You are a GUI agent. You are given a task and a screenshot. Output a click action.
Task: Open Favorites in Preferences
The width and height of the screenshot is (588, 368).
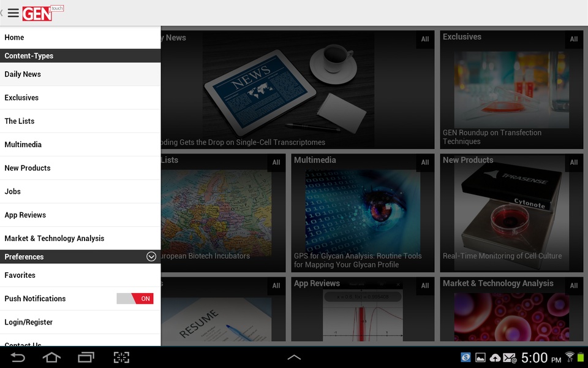(x=80, y=275)
